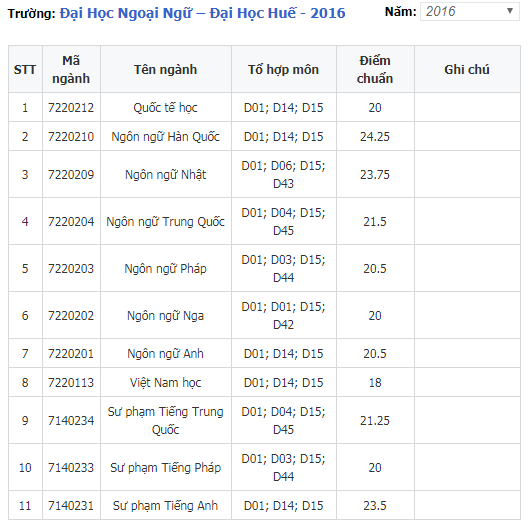Click the Mã ngành column header

click(x=71, y=69)
